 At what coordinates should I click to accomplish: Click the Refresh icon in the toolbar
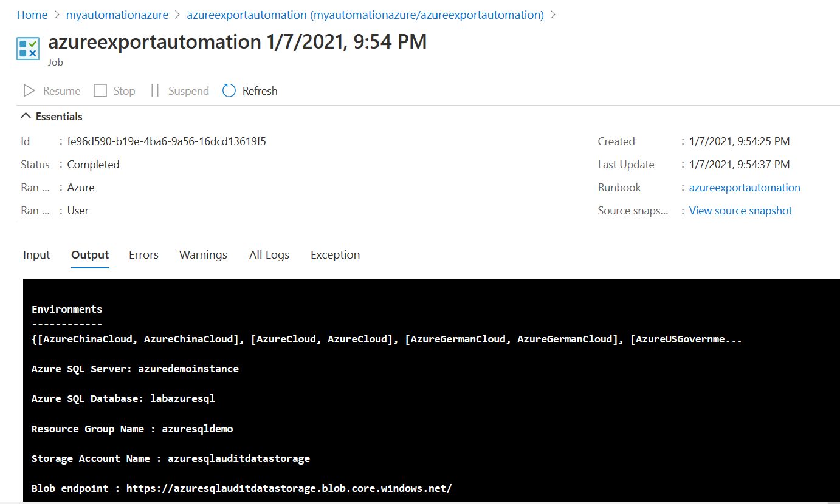[229, 90]
